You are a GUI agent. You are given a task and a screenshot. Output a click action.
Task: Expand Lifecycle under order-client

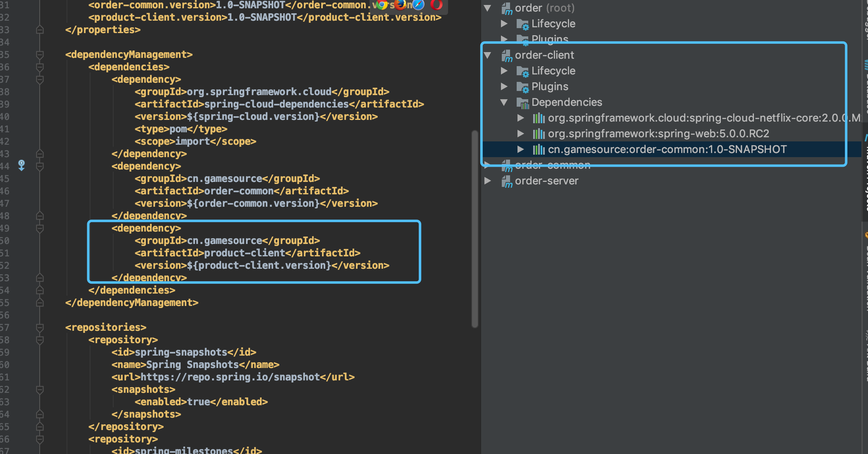(x=504, y=71)
